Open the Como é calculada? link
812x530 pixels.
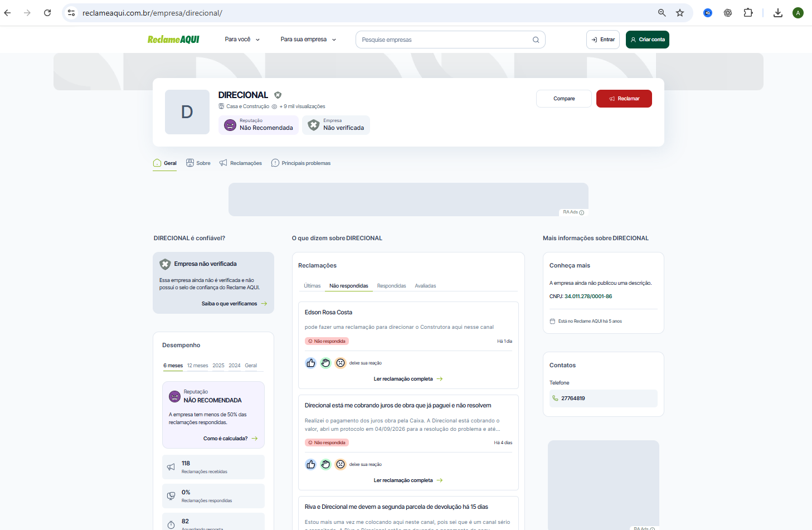pyautogui.click(x=230, y=439)
